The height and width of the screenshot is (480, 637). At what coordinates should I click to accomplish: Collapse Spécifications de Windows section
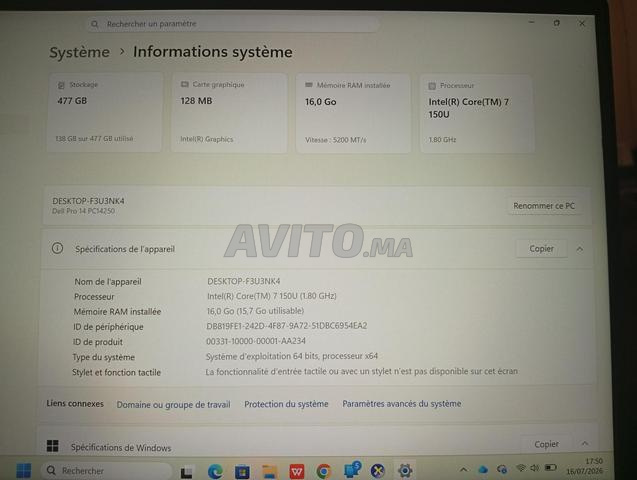(585, 444)
